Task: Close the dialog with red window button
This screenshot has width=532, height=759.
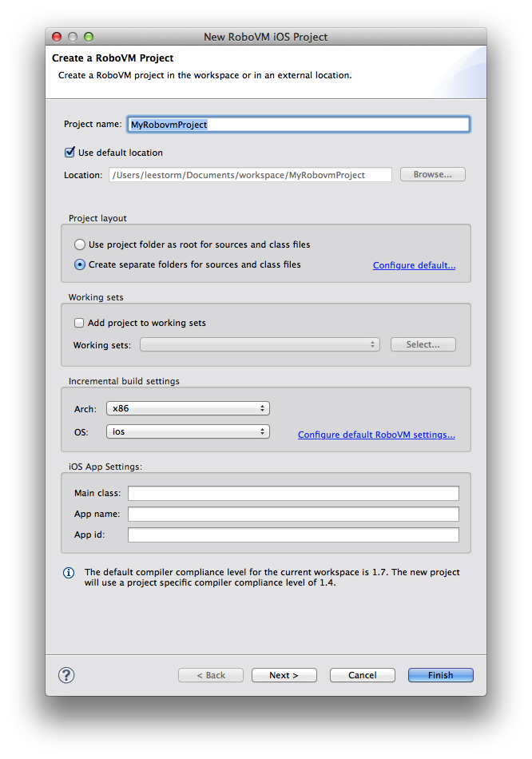Action: 57,37
